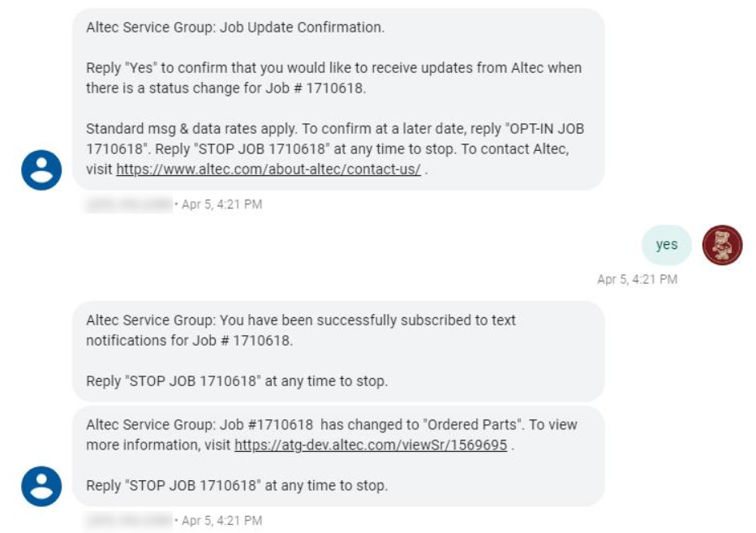
Task: Click the upper blue contact avatar icon
Action: click(41, 170)
